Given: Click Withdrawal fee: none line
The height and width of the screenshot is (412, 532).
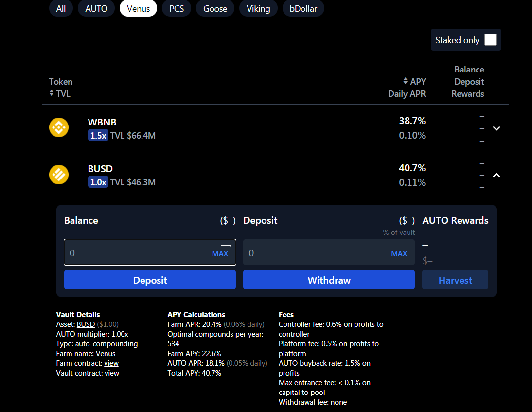Looking at the screenshot, I should pos(313,402).
